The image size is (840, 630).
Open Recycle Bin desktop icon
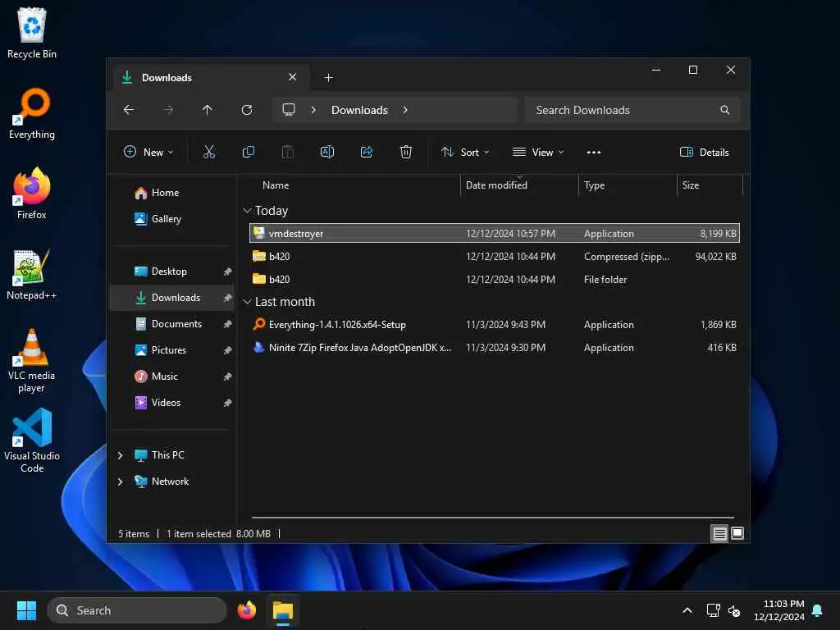click(x=32, y=33)
